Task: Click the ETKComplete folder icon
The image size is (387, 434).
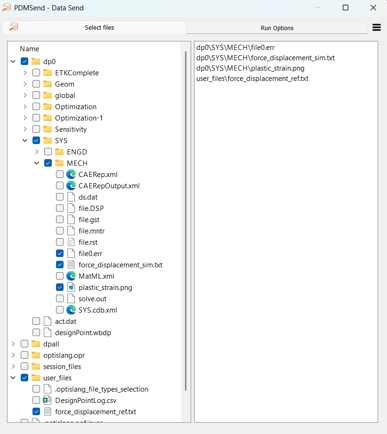Action: click(x=48, y=73)
